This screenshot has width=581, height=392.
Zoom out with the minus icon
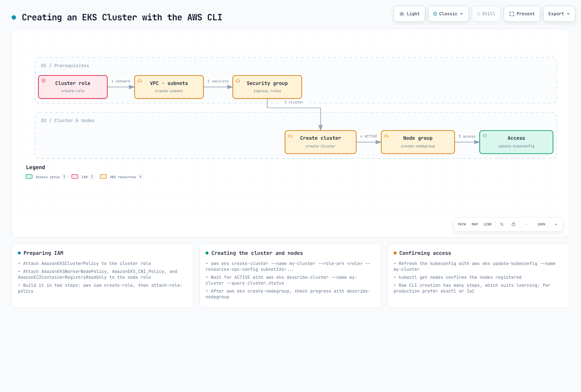click(x=527, y=224)
